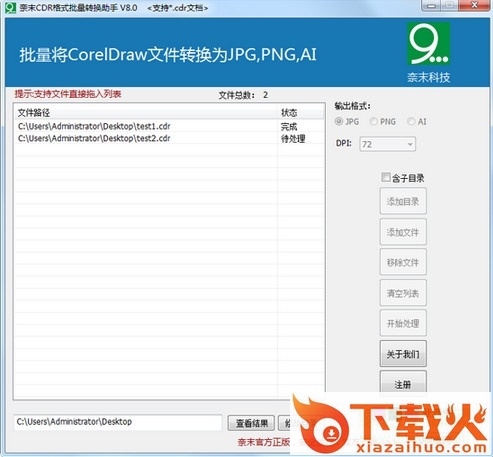This screenshot has height=457, width=493.
Task: Open the 关于我们 dialog
Action: (403, 354)
